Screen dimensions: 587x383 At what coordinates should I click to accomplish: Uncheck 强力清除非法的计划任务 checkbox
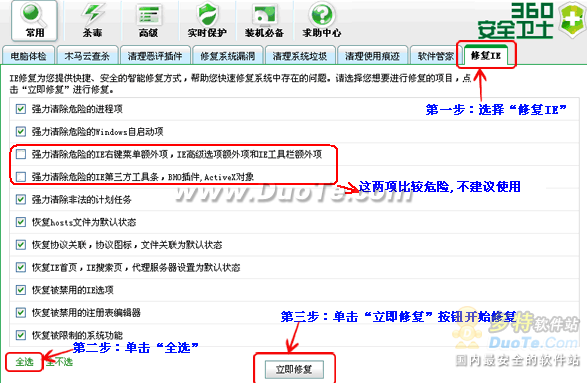point(21,199)
